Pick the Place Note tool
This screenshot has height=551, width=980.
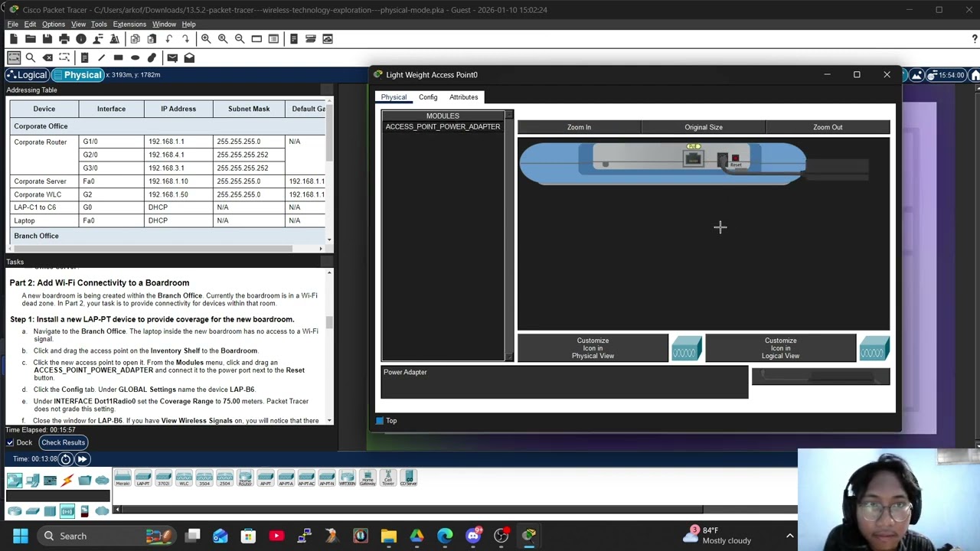[84, 57]
